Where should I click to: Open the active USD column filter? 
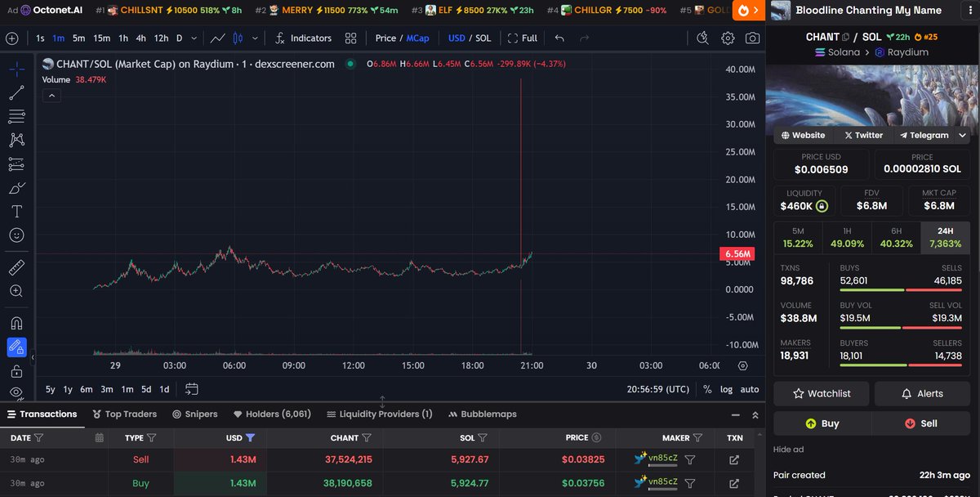(251, 438)
